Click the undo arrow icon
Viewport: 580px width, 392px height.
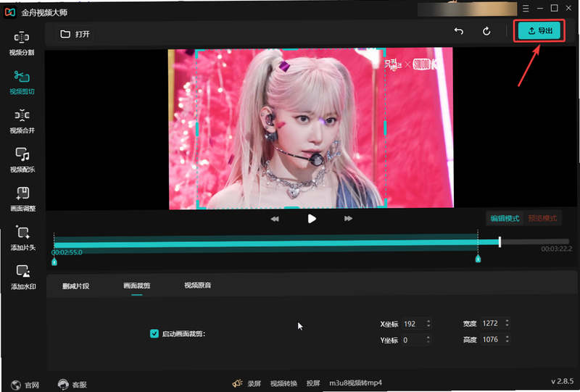point(459,31)
